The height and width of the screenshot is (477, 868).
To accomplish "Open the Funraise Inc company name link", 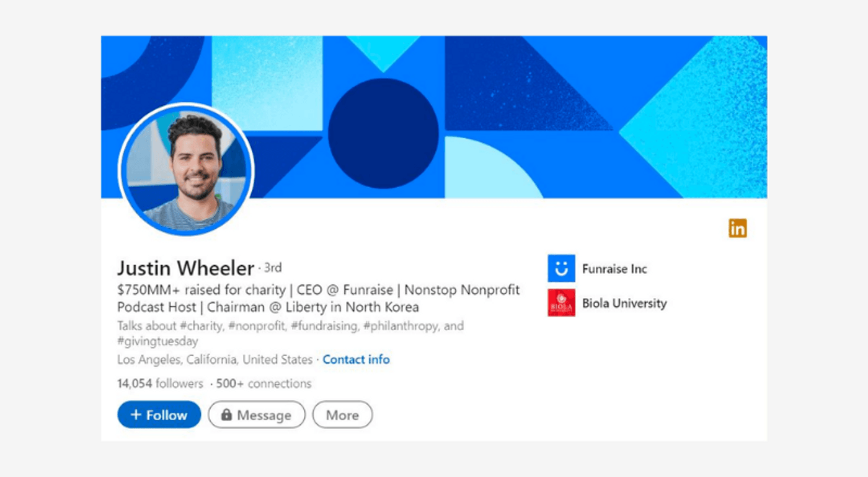I will click(614, 269).
